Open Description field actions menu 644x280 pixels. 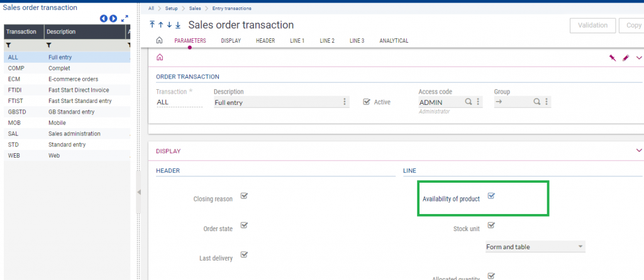[345, 102]
